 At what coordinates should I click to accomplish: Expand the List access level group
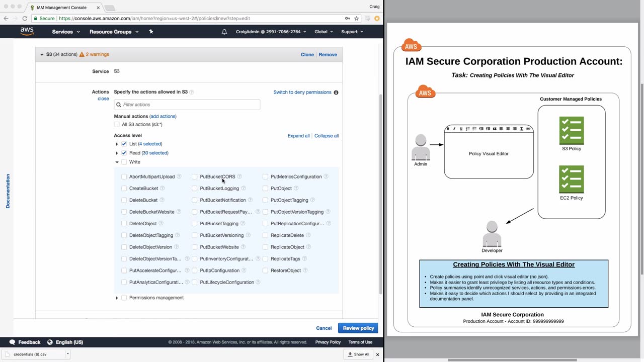point(117,144)
